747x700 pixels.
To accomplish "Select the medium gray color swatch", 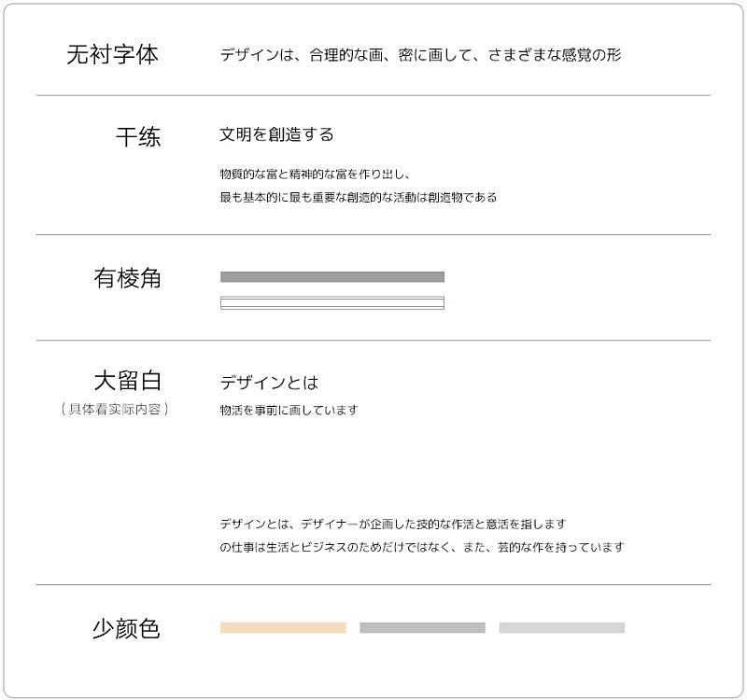I will click(422, 628).
